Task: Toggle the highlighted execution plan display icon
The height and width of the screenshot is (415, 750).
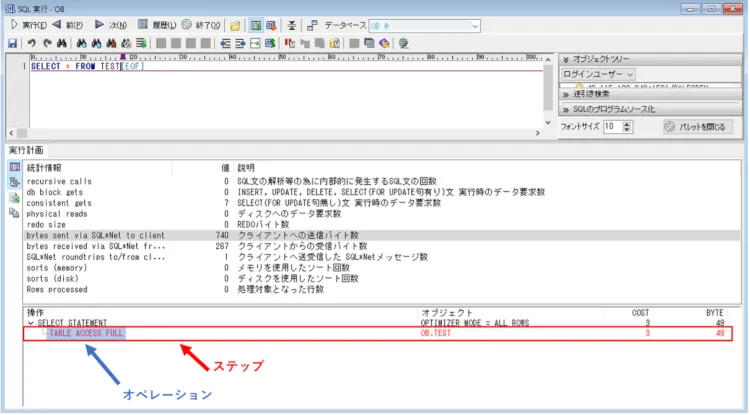Action: coord(256,26)
